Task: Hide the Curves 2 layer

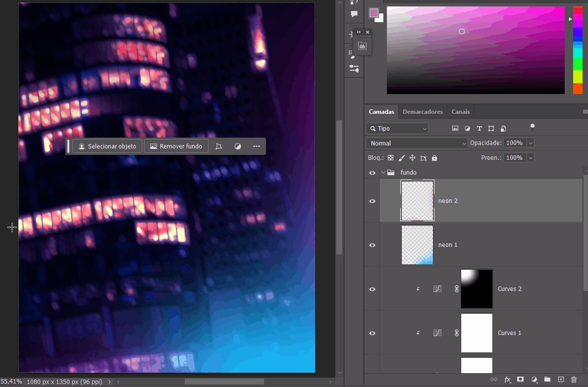Action: [x=372, y=289]
